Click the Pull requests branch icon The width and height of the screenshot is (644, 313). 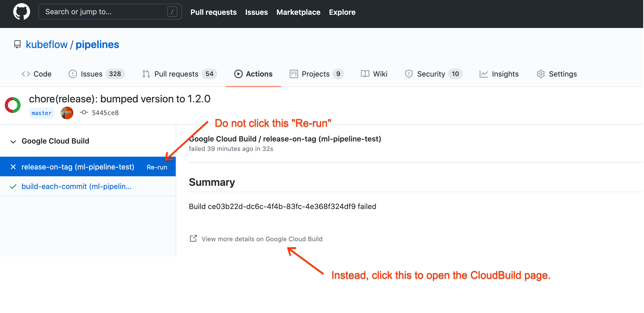tap(146, 74)
